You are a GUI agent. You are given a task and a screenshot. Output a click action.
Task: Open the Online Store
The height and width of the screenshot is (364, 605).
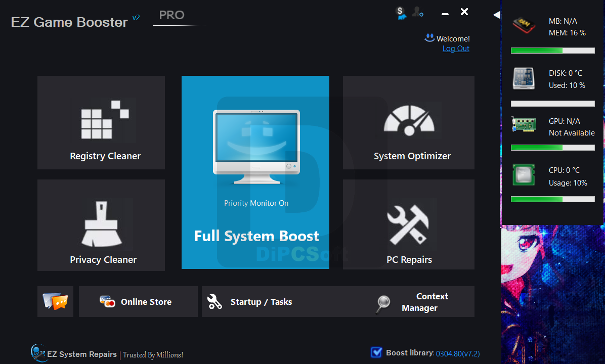pyautogui.click(x=138, y=301)
